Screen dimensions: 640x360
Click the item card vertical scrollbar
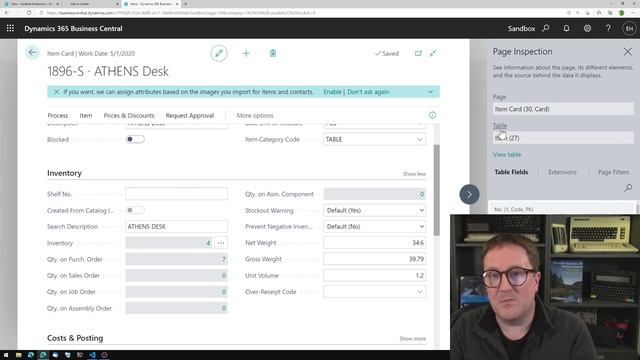[436, 190]
